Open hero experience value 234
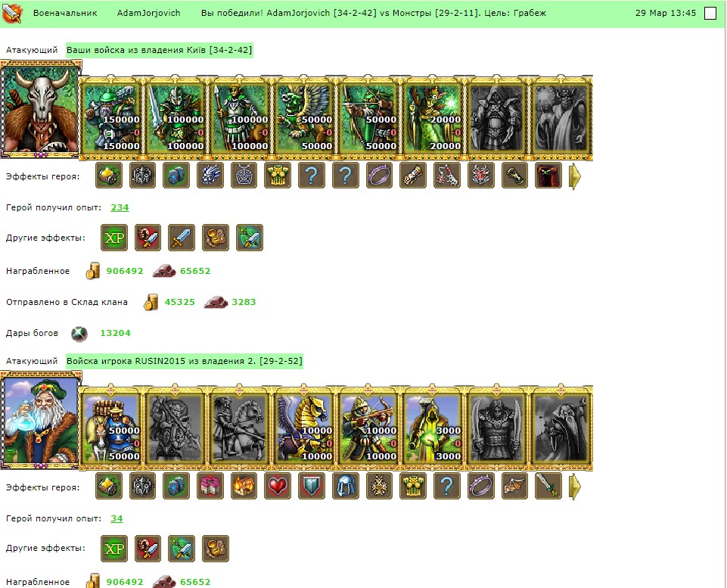727x588 pixels. click(x=120, y=207)
